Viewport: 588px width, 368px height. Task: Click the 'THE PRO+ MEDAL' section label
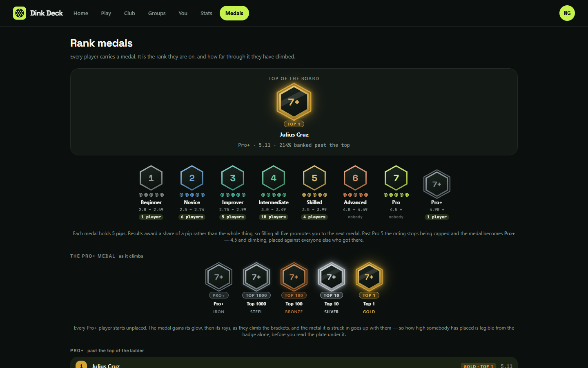coord(93,256)
